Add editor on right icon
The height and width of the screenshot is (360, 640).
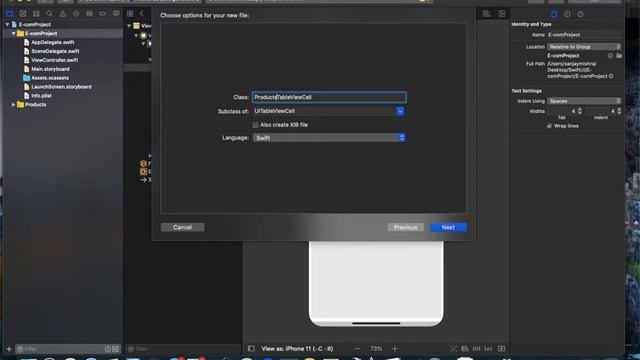[x=502, y=14]
